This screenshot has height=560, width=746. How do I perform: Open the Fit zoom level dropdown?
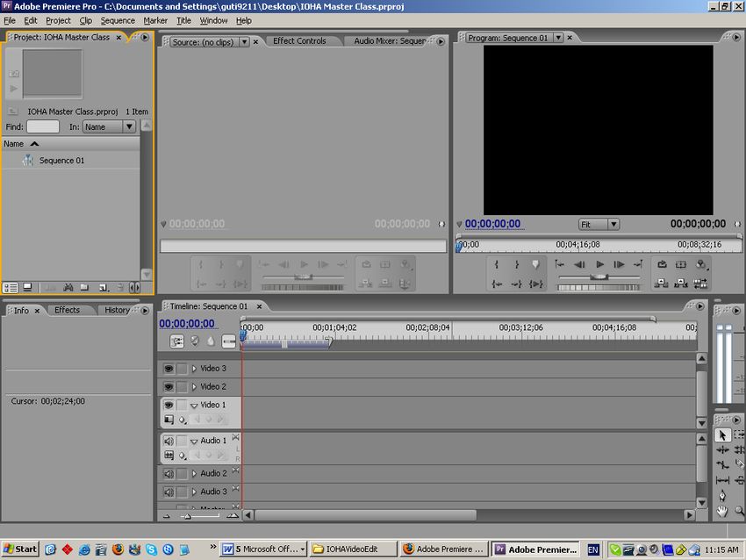(599, 224)
